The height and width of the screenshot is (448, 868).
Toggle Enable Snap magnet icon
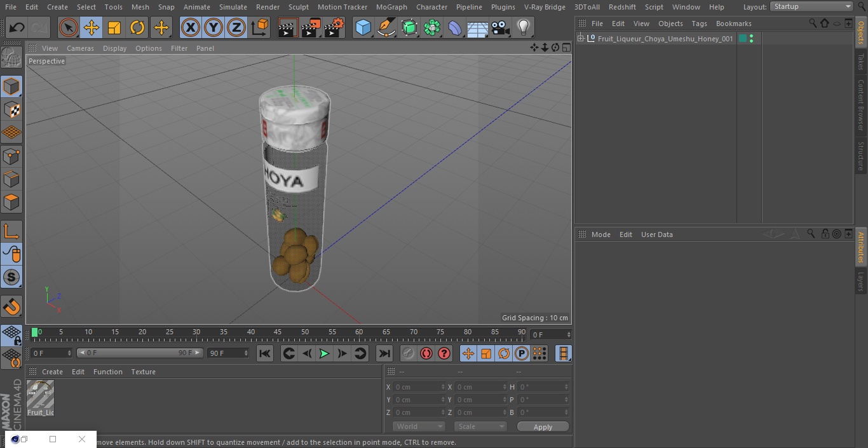coord(11,307)
